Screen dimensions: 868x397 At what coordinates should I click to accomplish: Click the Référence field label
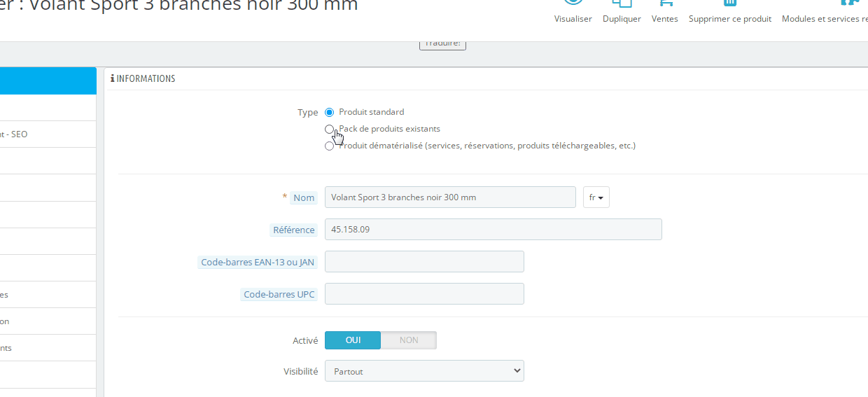click(294, 230)
